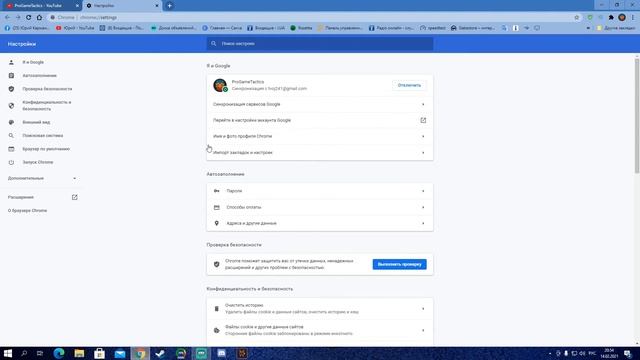Open Task View on the taskbar

(x=40, y=353)
